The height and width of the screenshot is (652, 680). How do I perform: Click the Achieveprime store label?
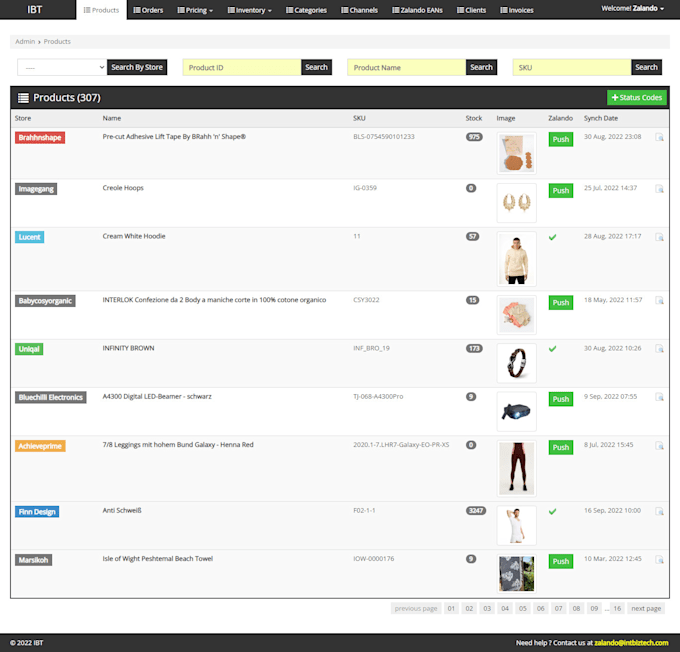[x=40, y=446]
